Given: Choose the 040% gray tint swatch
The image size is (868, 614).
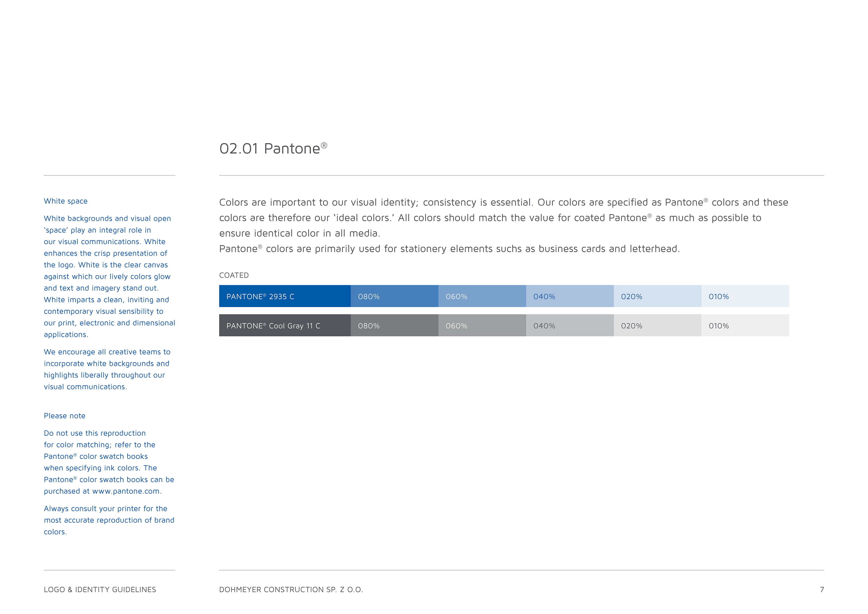Looking at the screenshot, I should (x=570, y=325).
